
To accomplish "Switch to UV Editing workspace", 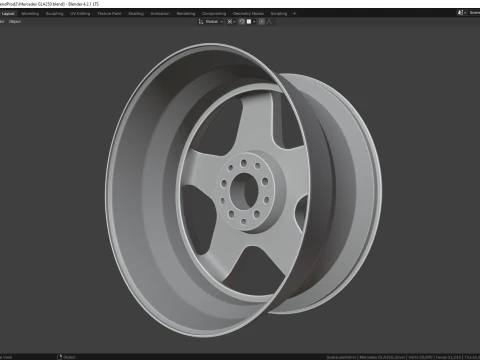I will pos(80,14).
